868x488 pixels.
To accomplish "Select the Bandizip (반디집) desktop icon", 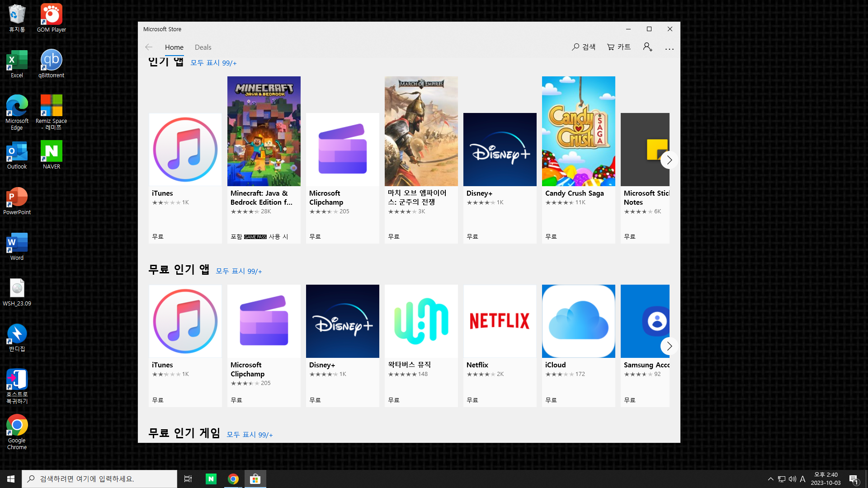I will 17,338.
